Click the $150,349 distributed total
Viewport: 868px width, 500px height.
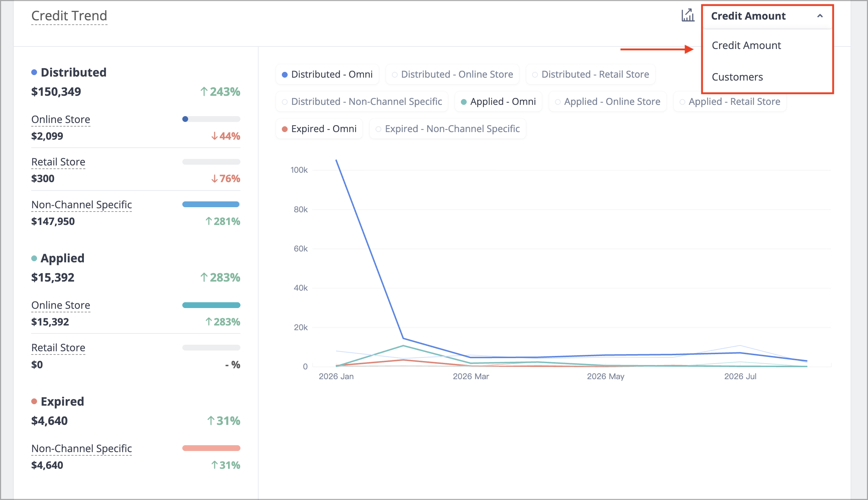(x=56, y=92)
